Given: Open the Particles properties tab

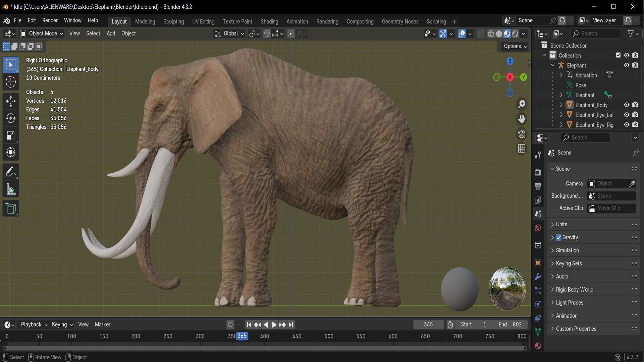Looking at the screenshot, I should click(x=538, y=291).
